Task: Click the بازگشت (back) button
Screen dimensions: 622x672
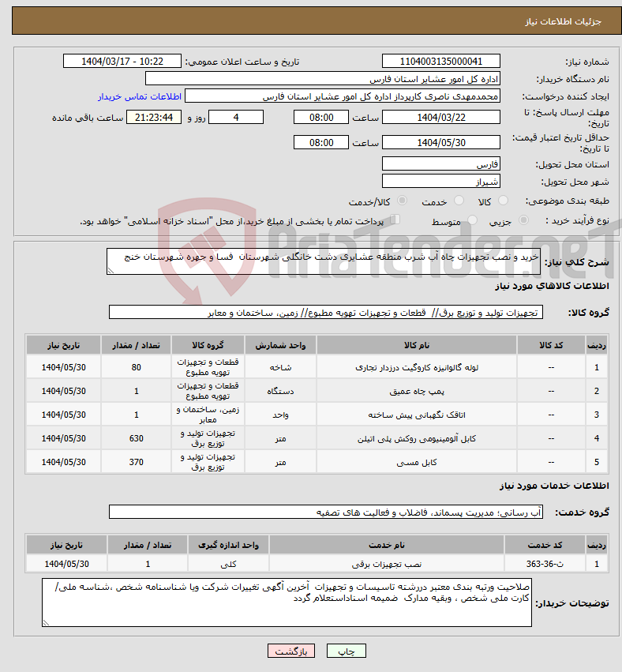Action: 290,651
